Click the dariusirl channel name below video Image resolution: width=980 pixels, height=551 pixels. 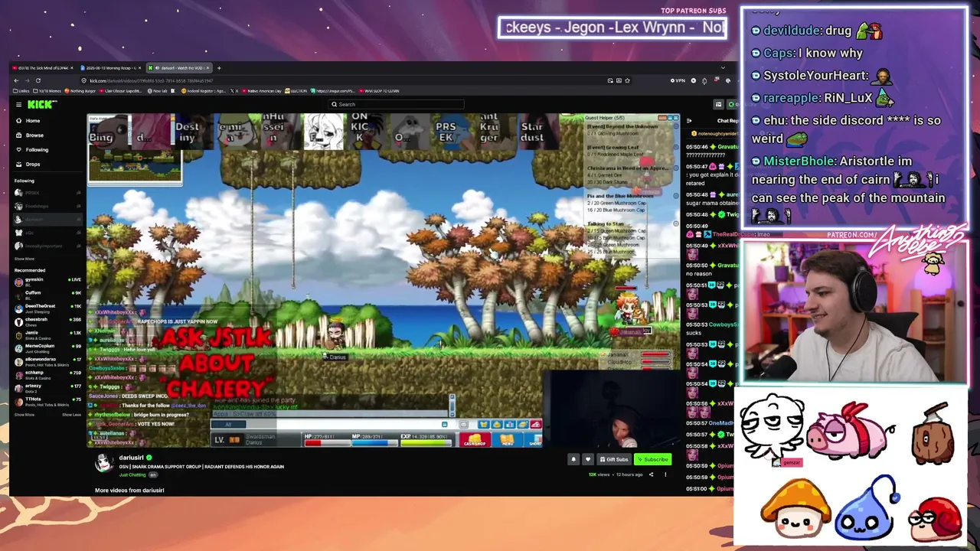[x=131, y=458]
